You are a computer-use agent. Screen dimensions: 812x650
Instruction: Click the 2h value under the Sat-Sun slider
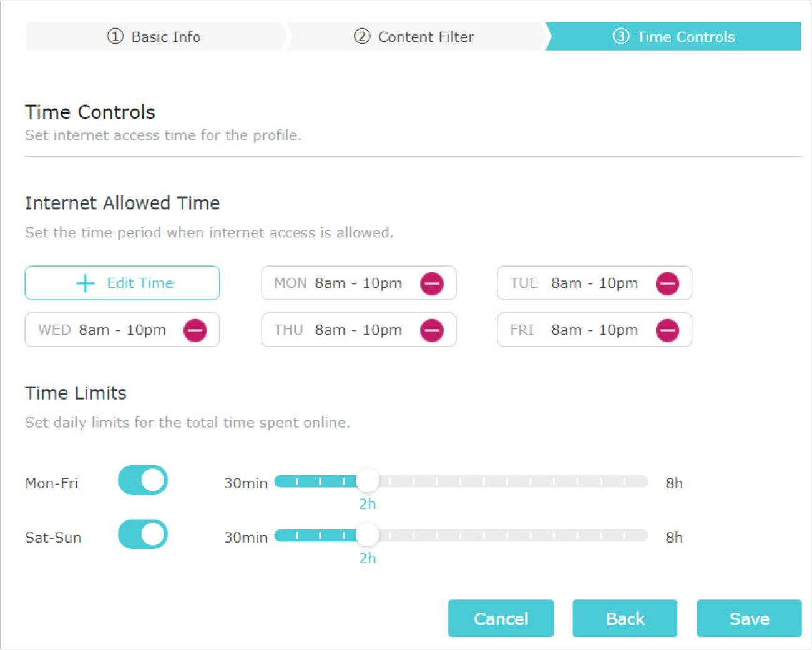368,558
